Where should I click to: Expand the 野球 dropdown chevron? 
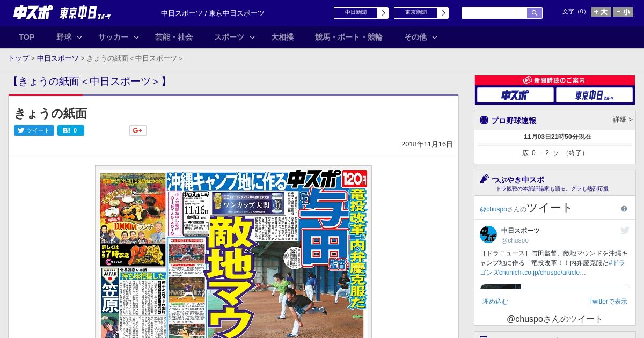pos(79,37)
